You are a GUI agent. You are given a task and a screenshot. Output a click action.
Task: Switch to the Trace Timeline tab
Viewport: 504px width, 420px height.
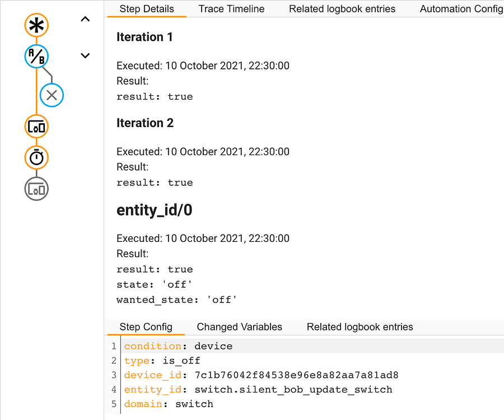[231, 9]
